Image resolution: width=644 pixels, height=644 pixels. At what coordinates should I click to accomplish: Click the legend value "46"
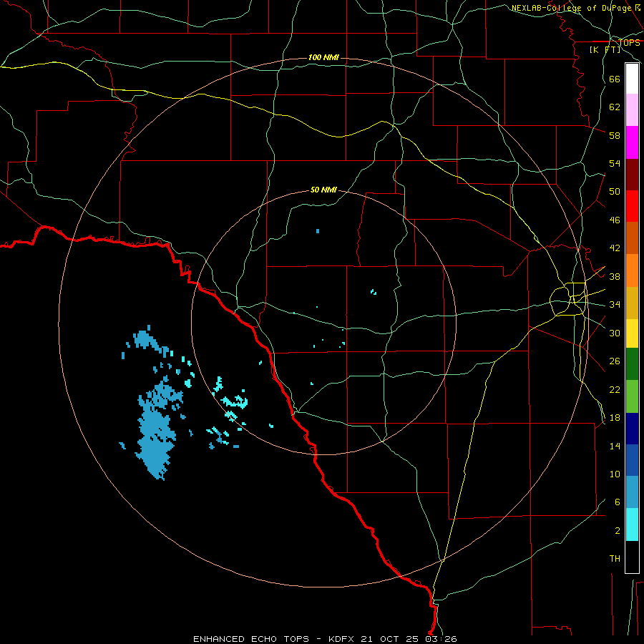point(615,220)
